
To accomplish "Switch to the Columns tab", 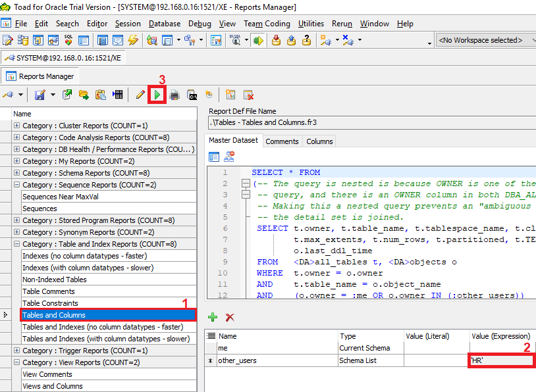I will (319, 141).
